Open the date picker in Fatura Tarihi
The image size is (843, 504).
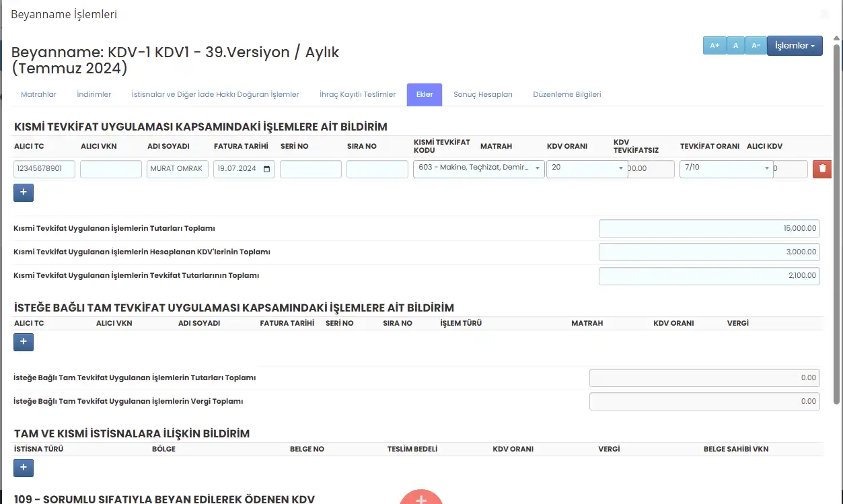click(x=267, y=169)
